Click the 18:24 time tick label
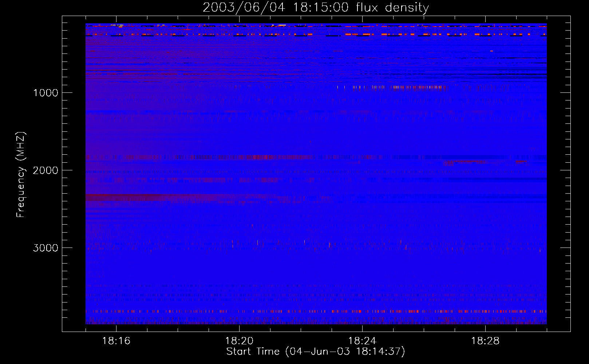589x364 pixels. click(x=362, y=341)
